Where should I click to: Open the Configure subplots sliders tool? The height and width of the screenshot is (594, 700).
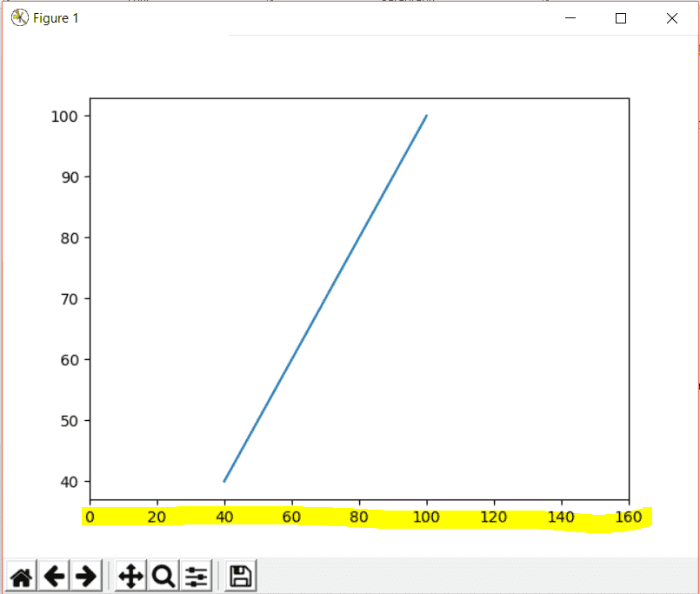coord(196,576)
